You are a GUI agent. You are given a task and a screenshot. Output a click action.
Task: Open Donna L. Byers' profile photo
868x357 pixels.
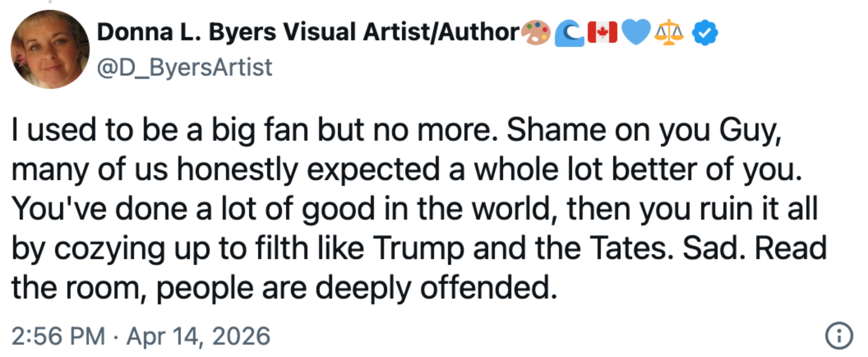(50, 49)
